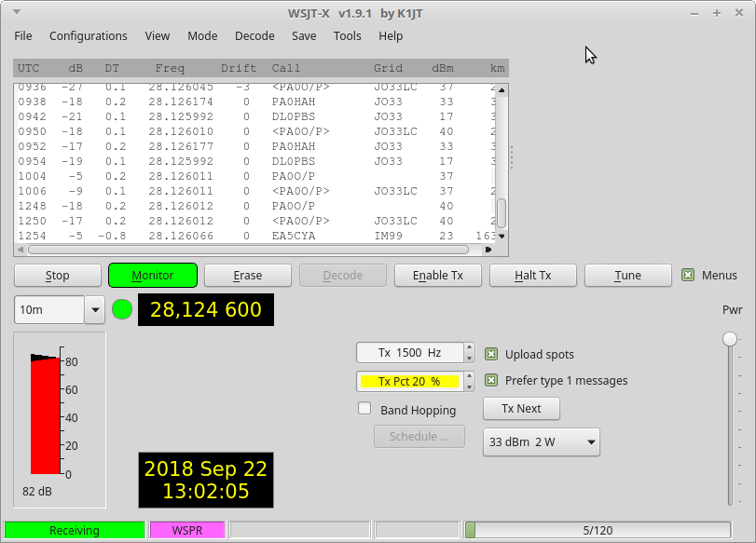Click the Halt Tx button
756x543 pixels.
533,276
